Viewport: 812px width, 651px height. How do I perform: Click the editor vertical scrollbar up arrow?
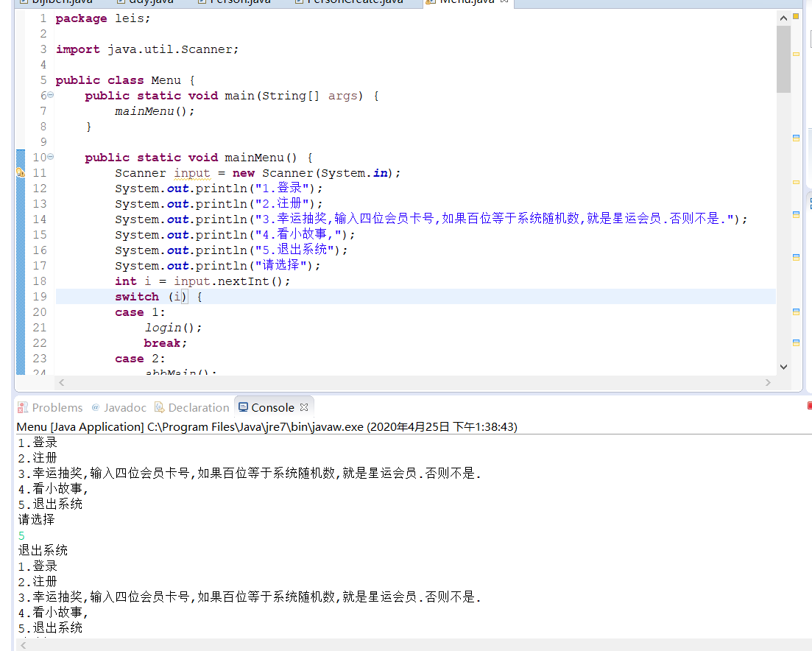[x=783, y=18]
